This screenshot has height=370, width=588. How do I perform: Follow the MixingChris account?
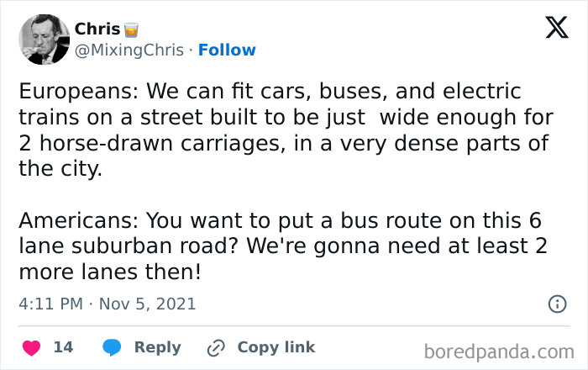click(x=227, y=50)
